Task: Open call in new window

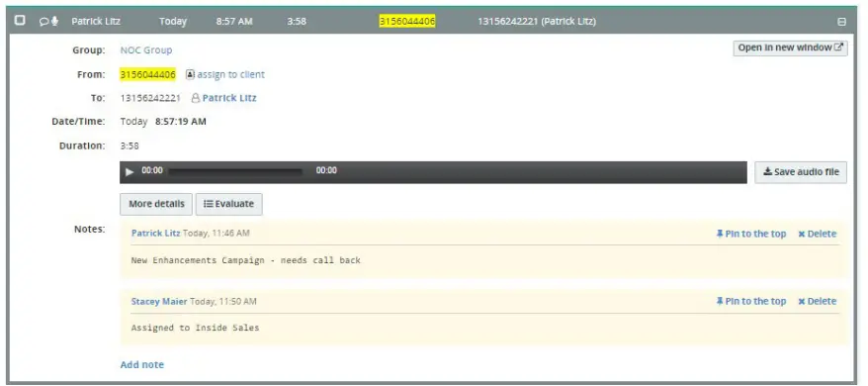Action: [790, 48]
